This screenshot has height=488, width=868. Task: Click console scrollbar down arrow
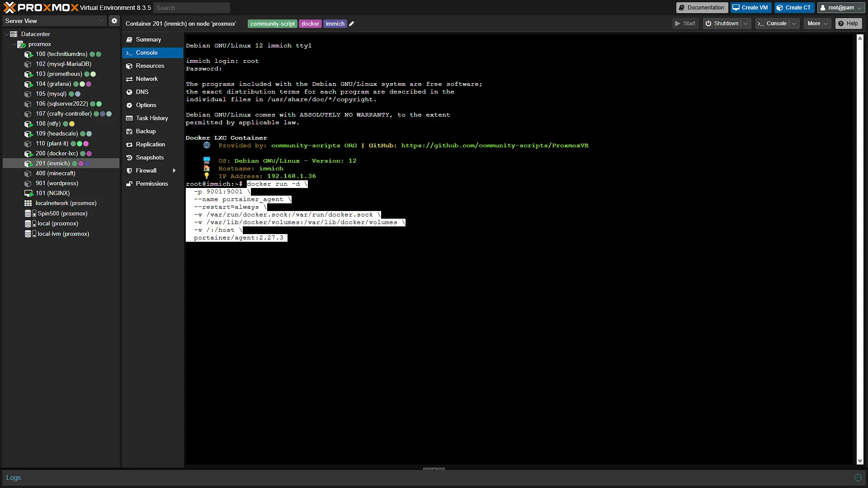(860, 461)
